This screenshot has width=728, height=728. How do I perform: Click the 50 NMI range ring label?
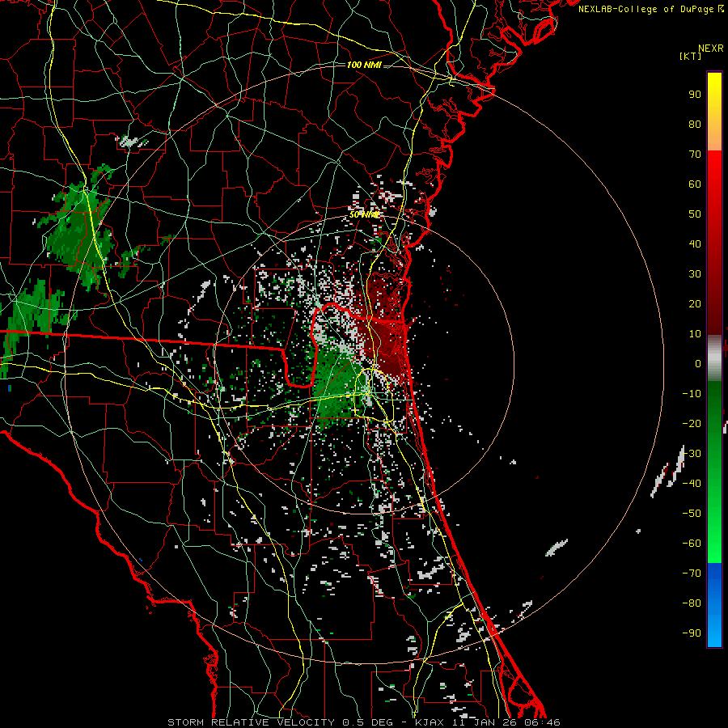pos(364,214)
